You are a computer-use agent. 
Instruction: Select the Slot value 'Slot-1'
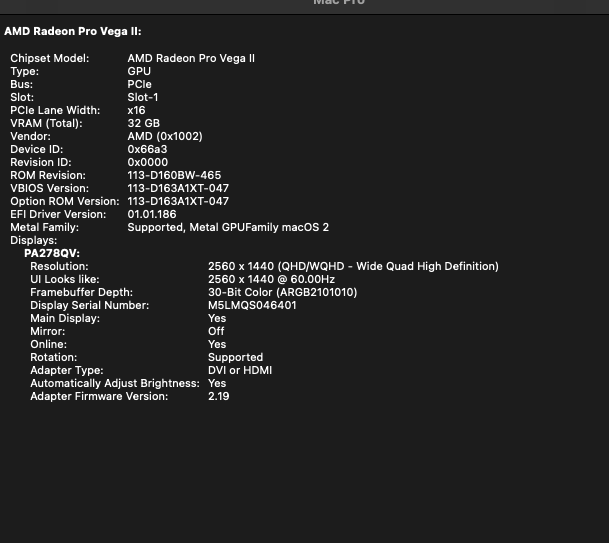click(x=143, y=97)
